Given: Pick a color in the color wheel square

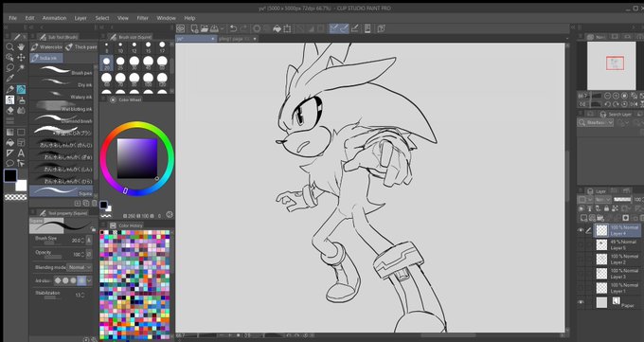Looking at the screenshot, I should tap(136, 158).
